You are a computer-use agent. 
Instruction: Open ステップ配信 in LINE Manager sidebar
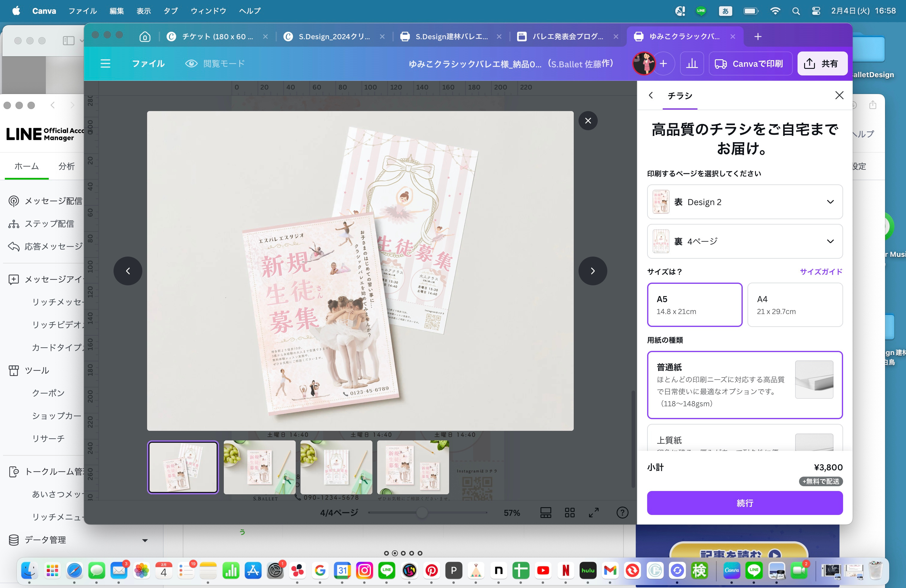(41, 224)
